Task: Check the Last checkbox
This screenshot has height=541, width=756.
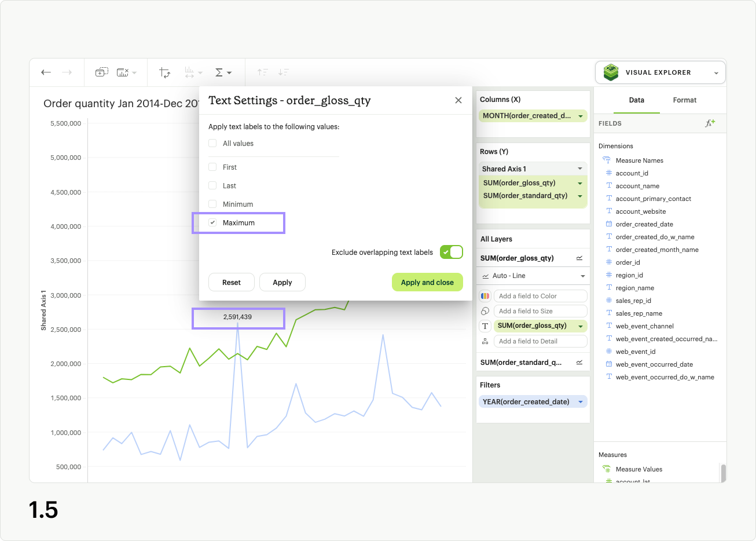Action: pos(212,185)
